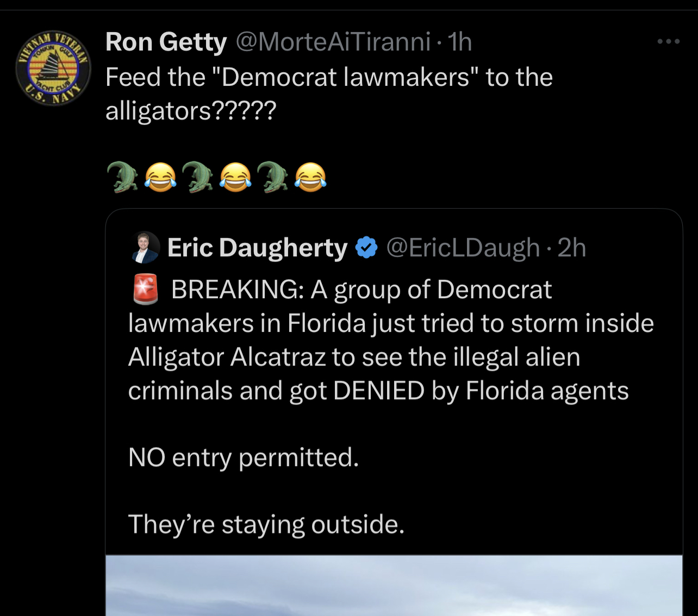698x616 pixels.
Task: Click Eric Daugherty's profile picture
Action: coord(145,248)
